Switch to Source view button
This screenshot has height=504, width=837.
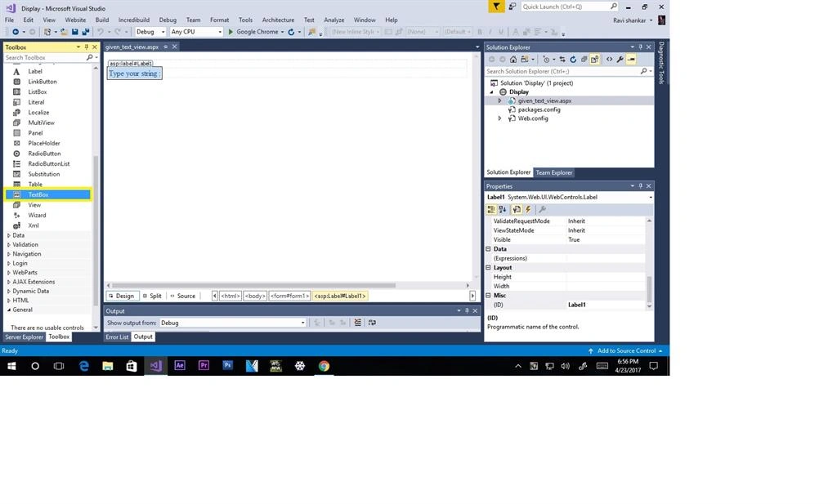(182, 296)
